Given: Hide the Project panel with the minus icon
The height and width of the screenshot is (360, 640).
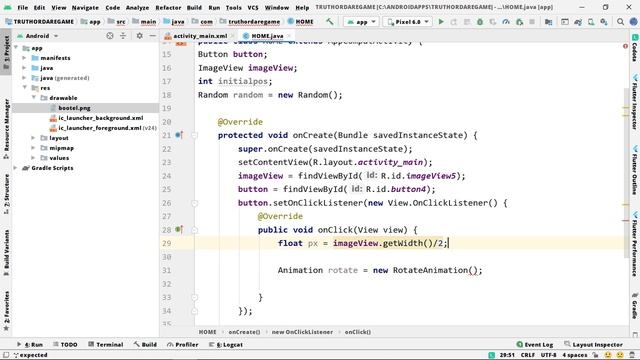Looking at the screenshot, I should pos(152,36).
